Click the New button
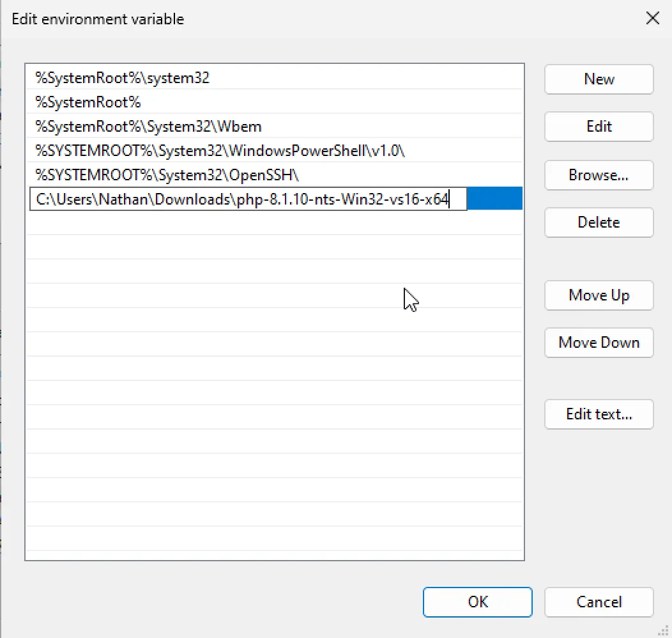 tap(599, 79)
